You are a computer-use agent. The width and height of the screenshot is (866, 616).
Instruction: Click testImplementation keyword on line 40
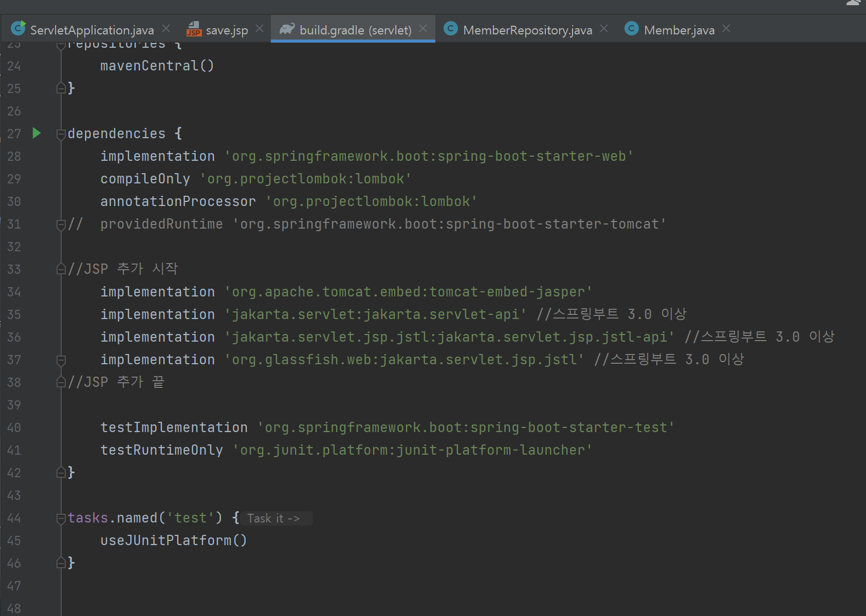(174, 427)
